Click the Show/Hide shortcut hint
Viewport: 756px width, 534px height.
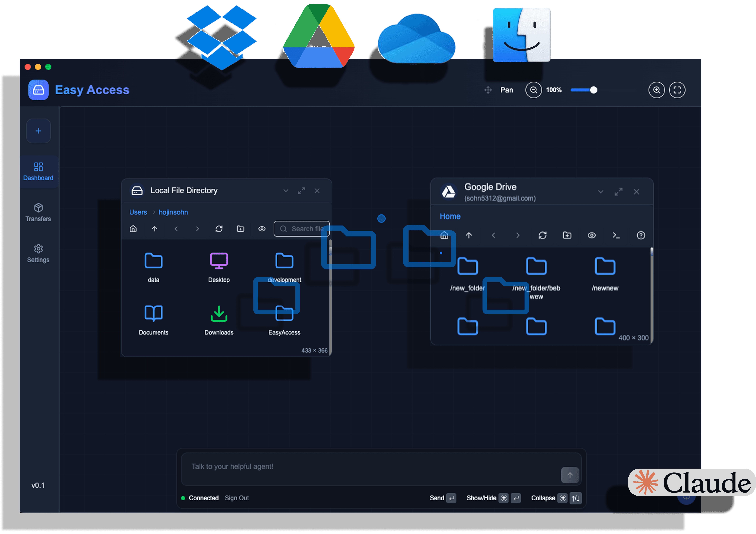click(x=494, y=498)
